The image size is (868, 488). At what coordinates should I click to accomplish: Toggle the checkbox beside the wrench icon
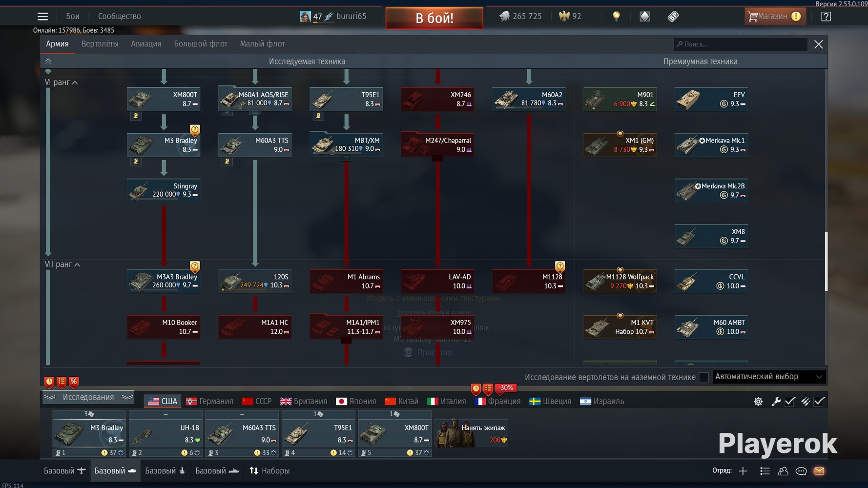coord(790,401)
